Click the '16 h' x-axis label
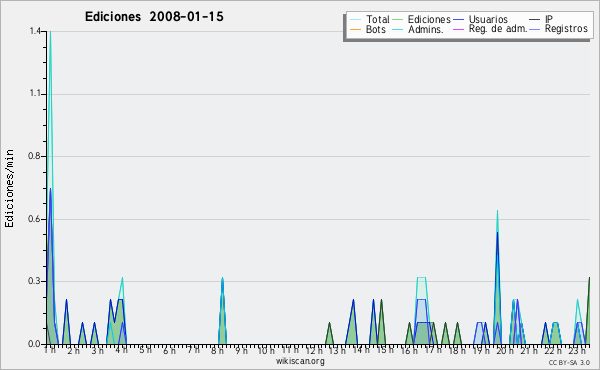This screenshot has width=600, height=370. click(409, 350)
